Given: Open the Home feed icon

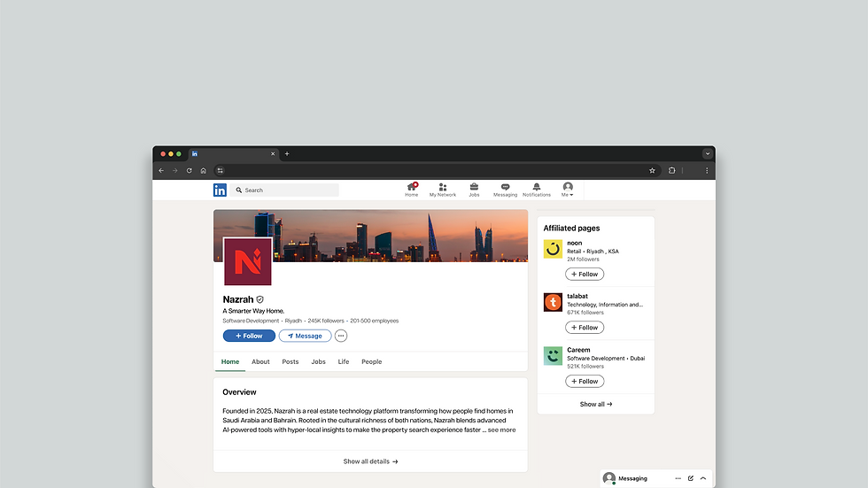Looking at the screenshot, I should [x=411, y=190].
